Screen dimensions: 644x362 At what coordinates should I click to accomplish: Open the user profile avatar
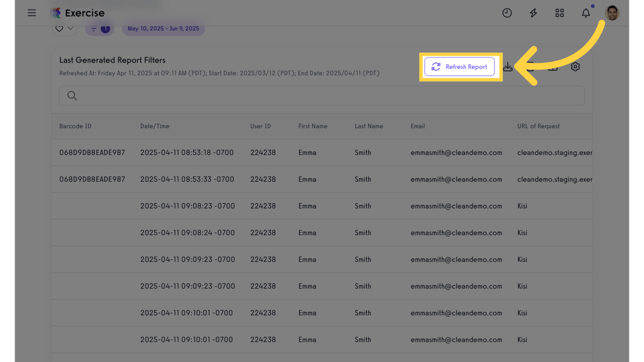point(612,13)
